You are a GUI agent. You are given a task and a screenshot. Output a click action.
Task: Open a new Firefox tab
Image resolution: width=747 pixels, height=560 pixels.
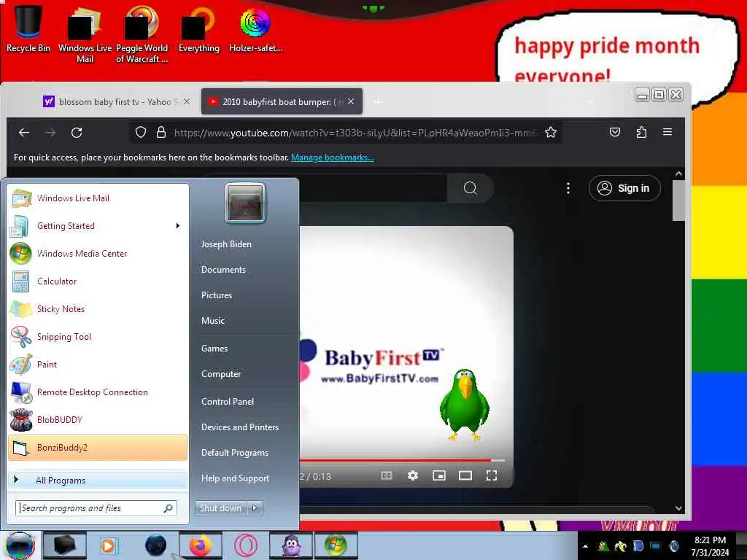click(x=378, y=101)
